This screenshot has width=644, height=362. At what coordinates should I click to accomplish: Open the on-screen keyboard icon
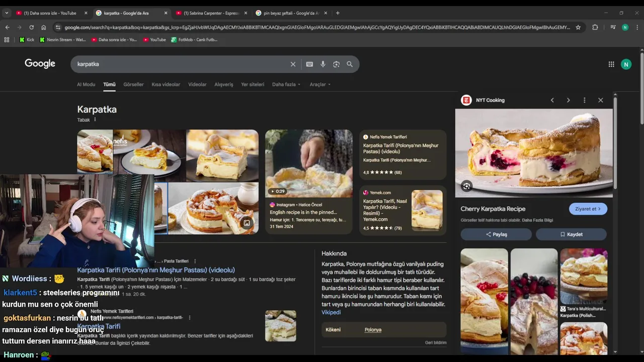tap(309, 64)
